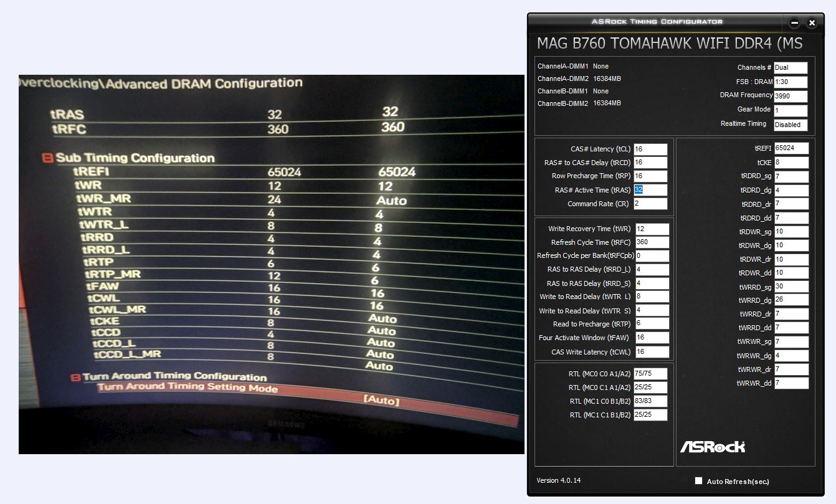Click the MAG B760 TOMAHAWK WIFI DDR4 board title
This screenshot has height=504, width=836.
pos(670,43)
